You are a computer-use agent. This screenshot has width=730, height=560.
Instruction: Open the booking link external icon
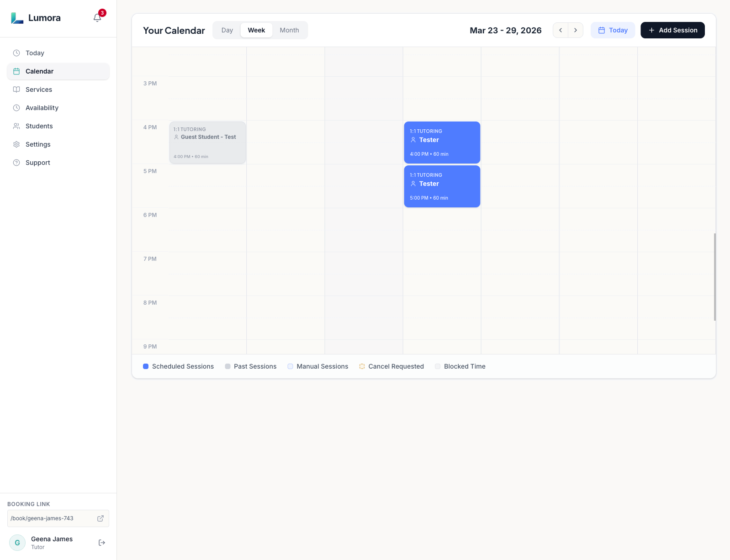tap(101, 518)
